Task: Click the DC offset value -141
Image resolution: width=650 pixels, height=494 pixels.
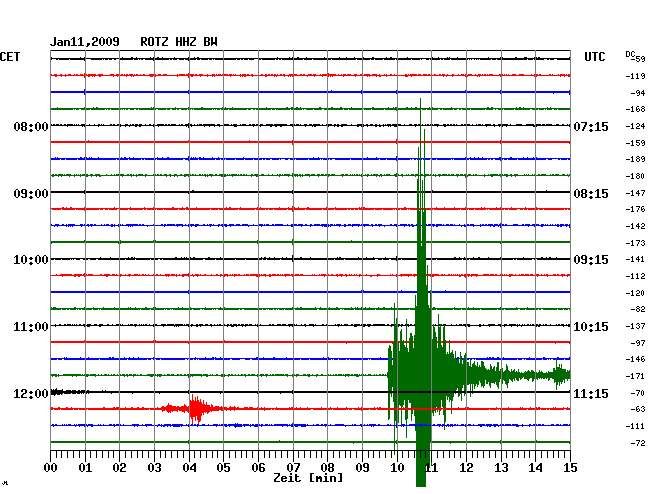Action: pos(635,259)
